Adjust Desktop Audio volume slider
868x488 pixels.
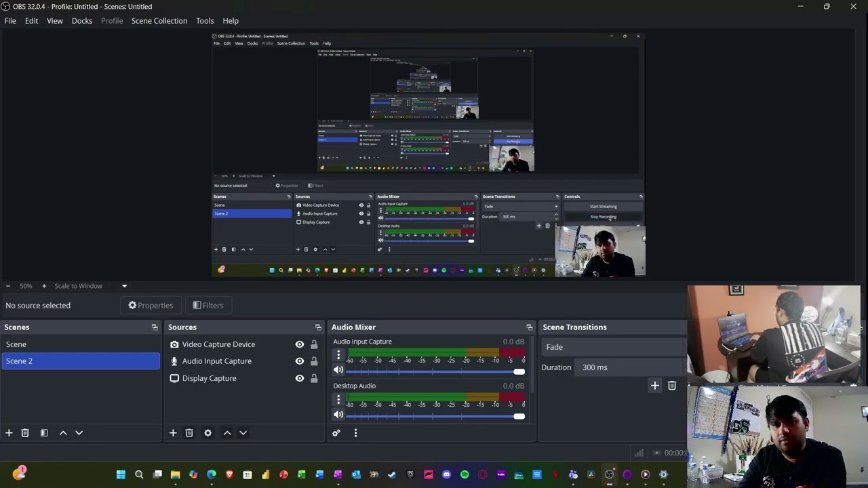[436, 415]
